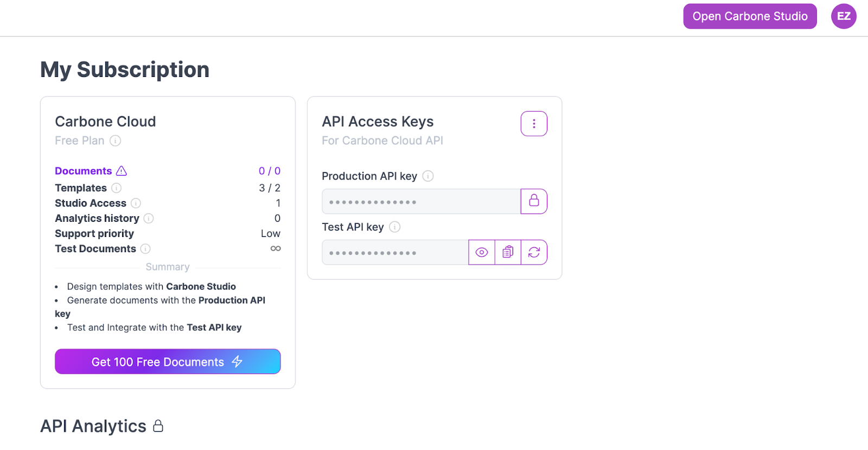
Task: Click the info icon next to Templates
Action: (x=117, y=188)
